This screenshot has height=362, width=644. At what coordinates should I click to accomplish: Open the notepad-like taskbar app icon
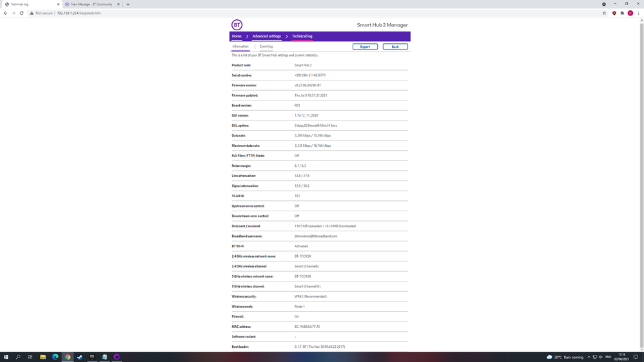[104, 357]
